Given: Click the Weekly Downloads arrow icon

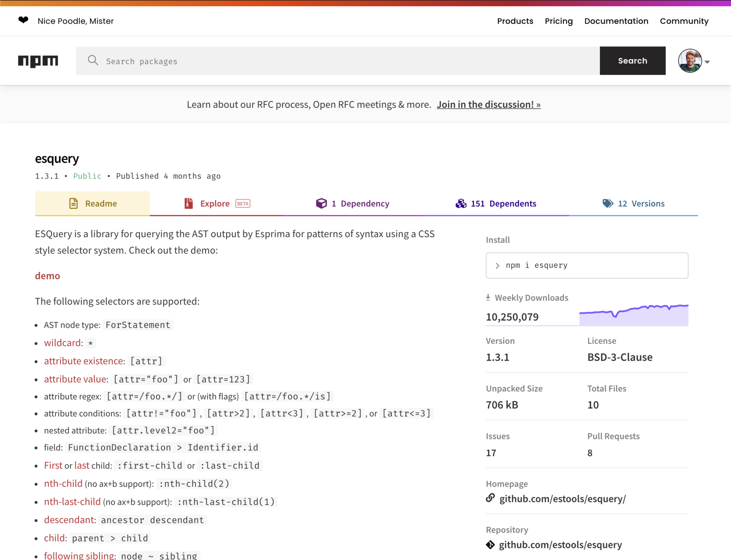Looking at the screenshot, I should tap(488, 297).
